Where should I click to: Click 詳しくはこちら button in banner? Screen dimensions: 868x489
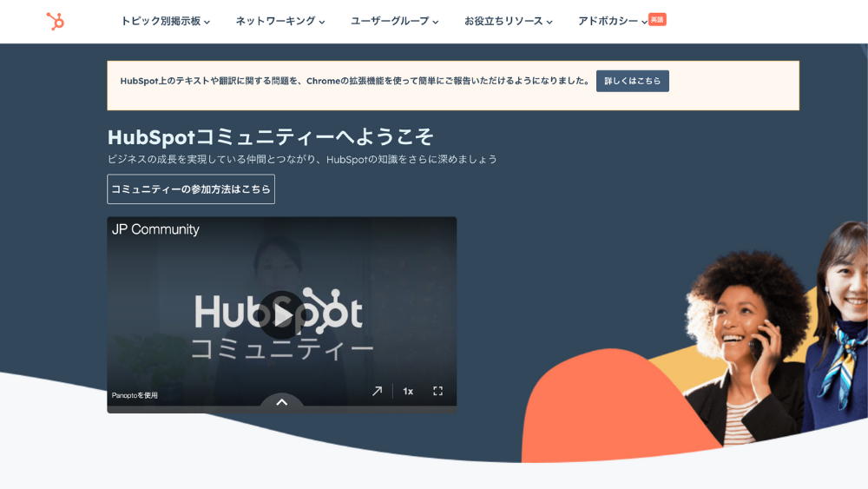pos(632,81)
